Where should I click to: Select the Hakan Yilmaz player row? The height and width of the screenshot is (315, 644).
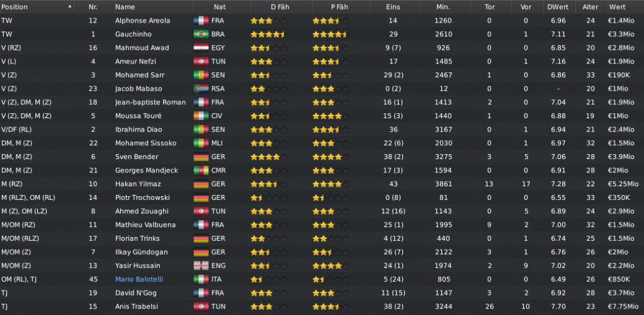click(x=322, y=184)
